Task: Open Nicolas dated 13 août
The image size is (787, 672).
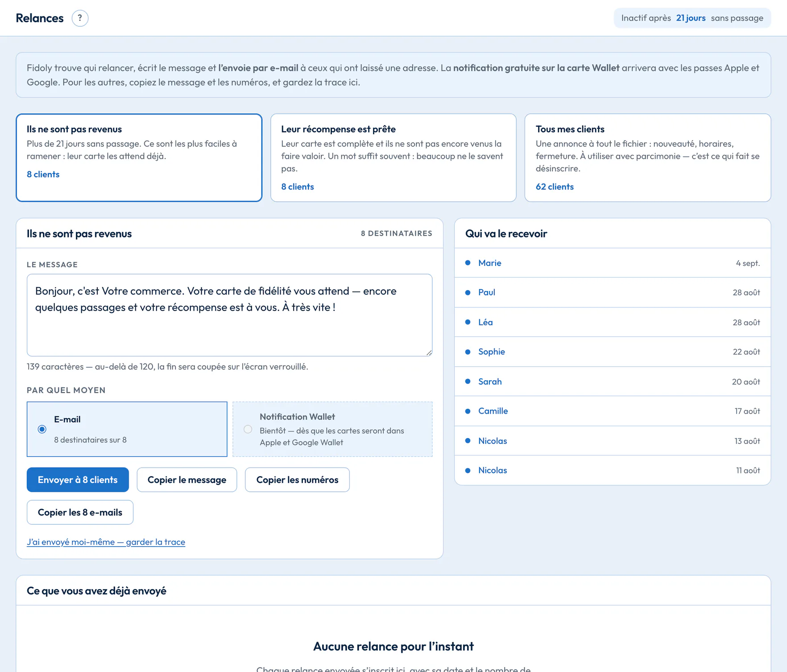Action: [493, 441]
